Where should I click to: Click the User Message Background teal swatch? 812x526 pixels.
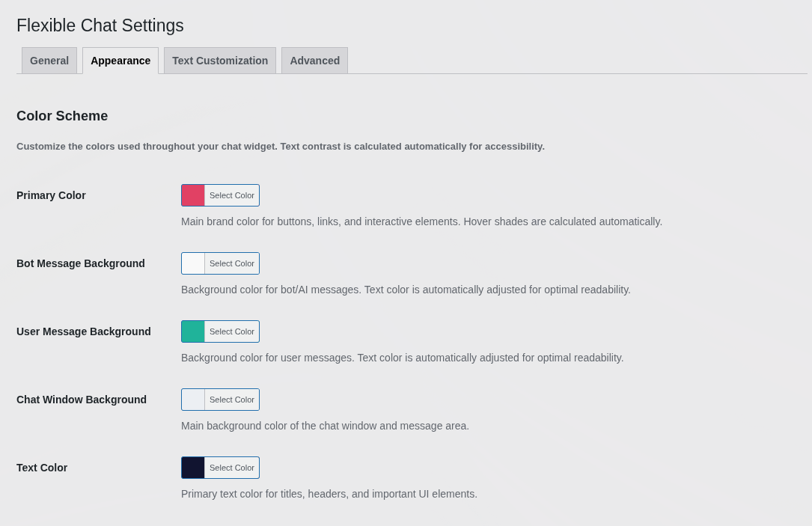tap(192, 331)
